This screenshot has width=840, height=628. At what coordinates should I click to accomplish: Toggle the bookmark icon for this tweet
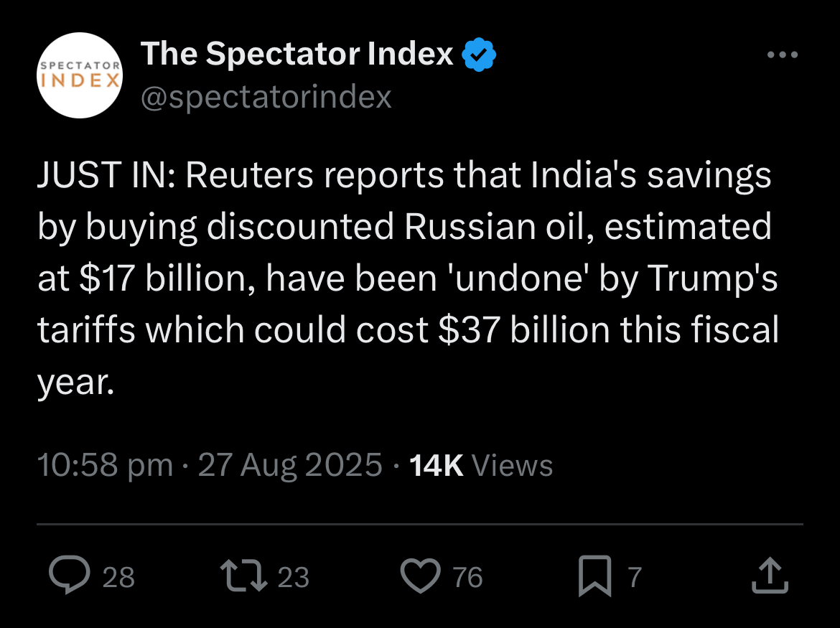tap(594, 576)
